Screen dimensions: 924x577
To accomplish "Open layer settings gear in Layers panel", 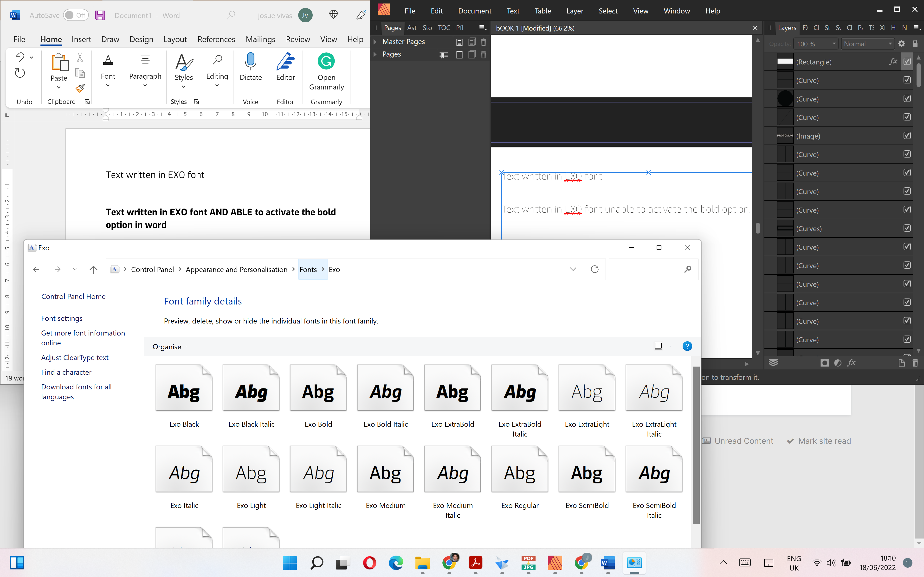I will (x=902, y=44).
